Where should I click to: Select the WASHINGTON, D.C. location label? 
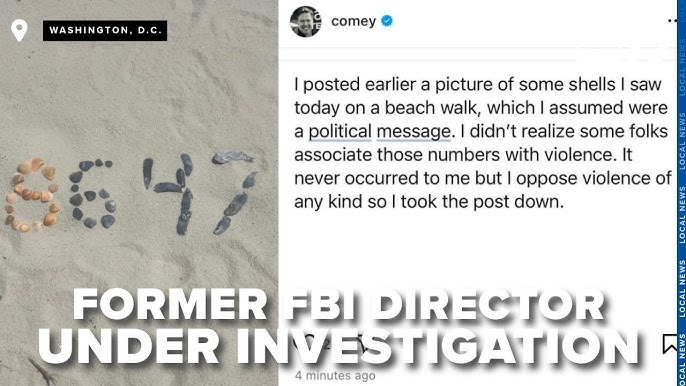pyautogui.click(x=105, y=30)
